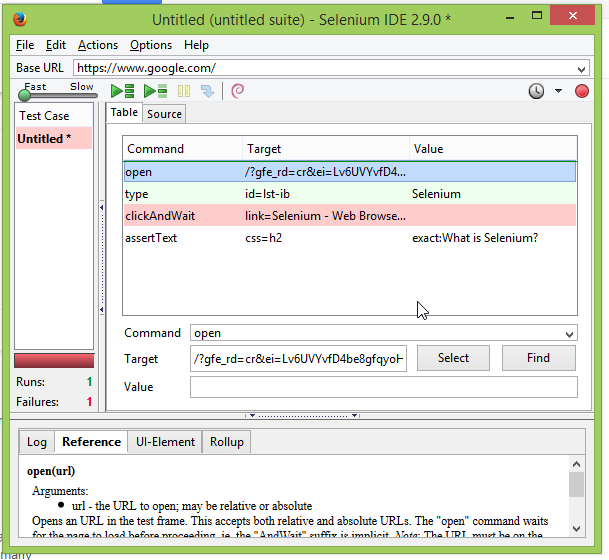The image size is (609, 560).
Task: Toggle the red record button
Action: [x=581, y=91]
